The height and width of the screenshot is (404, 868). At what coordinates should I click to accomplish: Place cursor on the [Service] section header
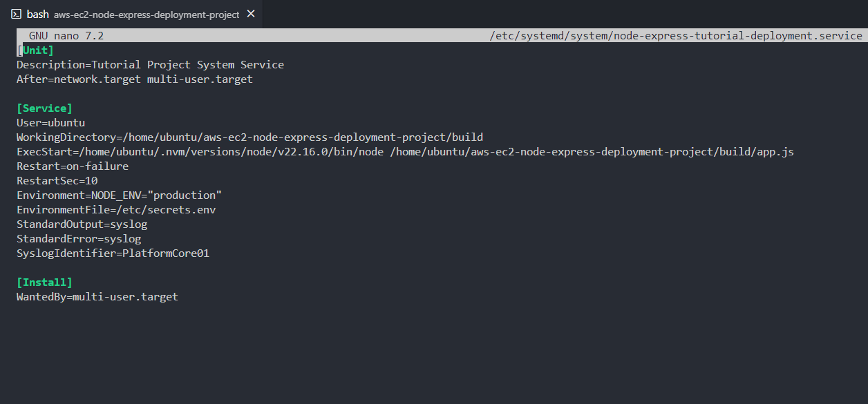pos(44,108)
